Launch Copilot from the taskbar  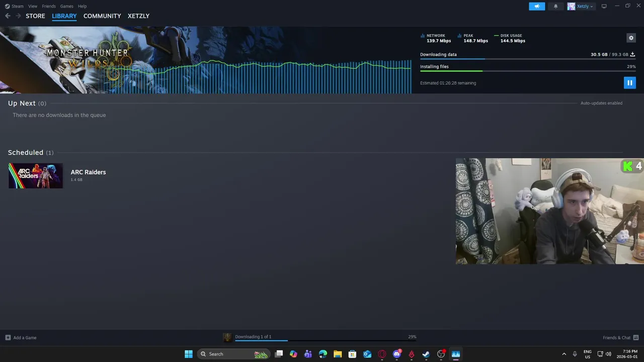coord(293,354)
